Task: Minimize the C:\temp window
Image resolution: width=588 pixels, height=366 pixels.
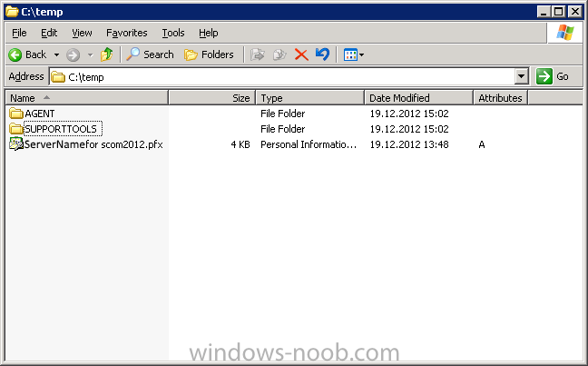Action: [544, 12]
